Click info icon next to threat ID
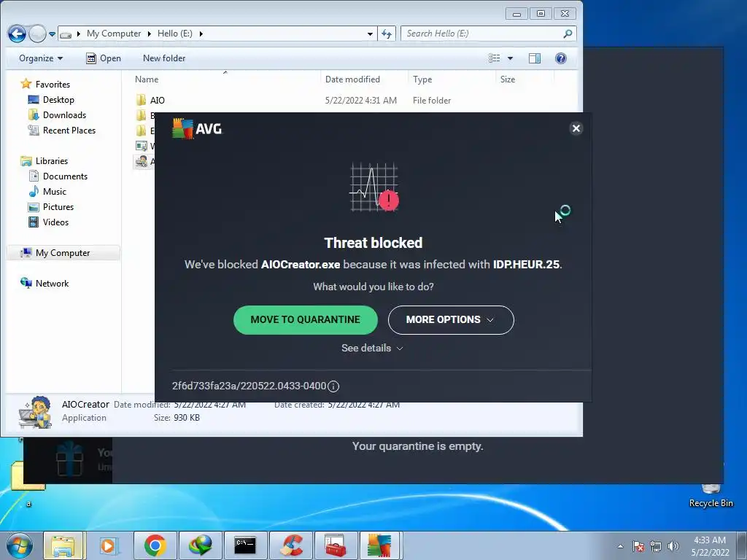The image size is (747, 560). click(x=333, y=386)
